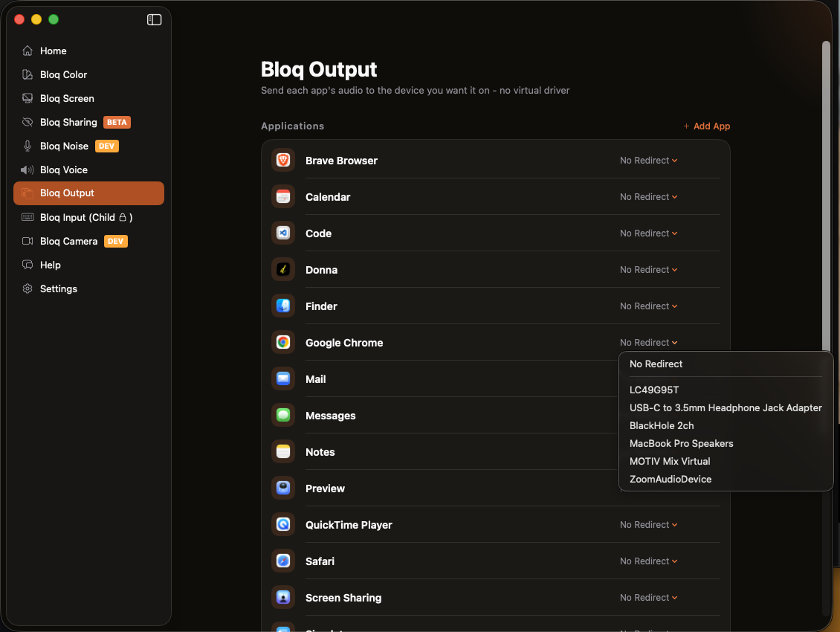This screenshot has height=632, width=840.
Task: Click the Preview app name
Action: click(325, 488)
